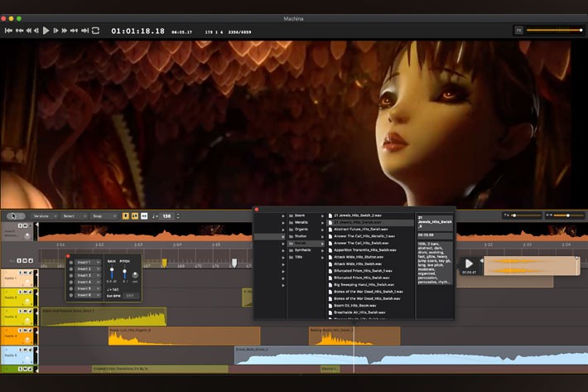Click the white timeline marker on ruler

pos(234,263)
